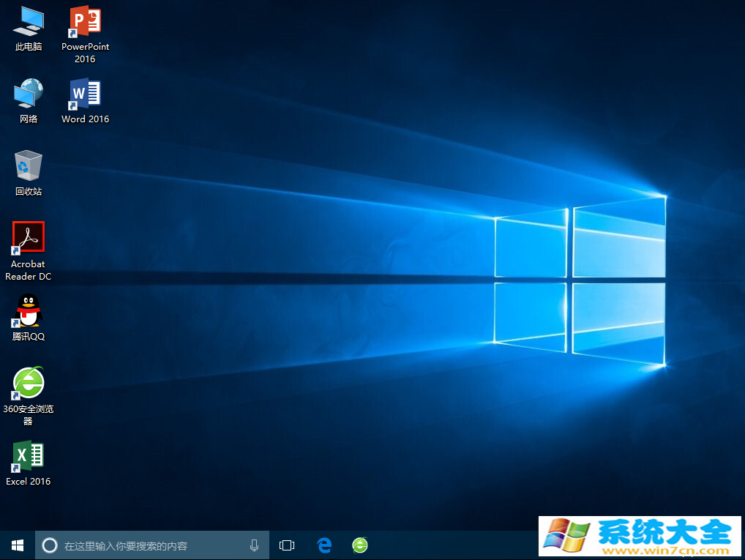
Task: Open Task View from the taskbar
Action: [287, 545]
